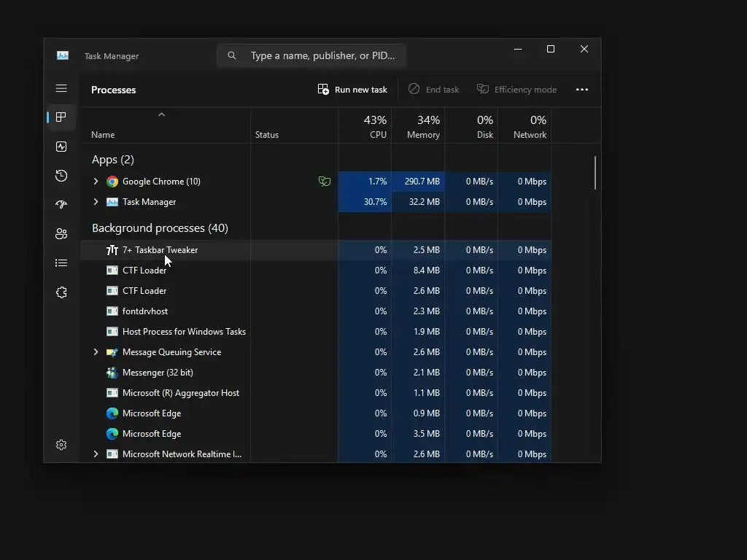Expand the Google Chrome (10) group

pyautogui.click(x=96, y=182)
